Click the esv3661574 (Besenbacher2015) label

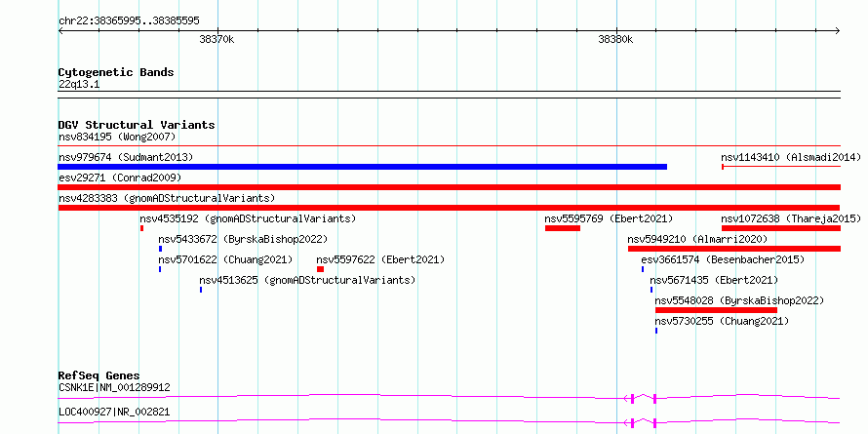723,259
